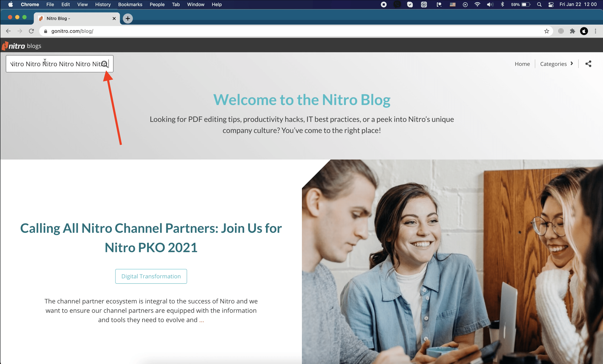This screenshot has width=603, height=364.
Task: Open the Help menu
Action: click(217, 4)
